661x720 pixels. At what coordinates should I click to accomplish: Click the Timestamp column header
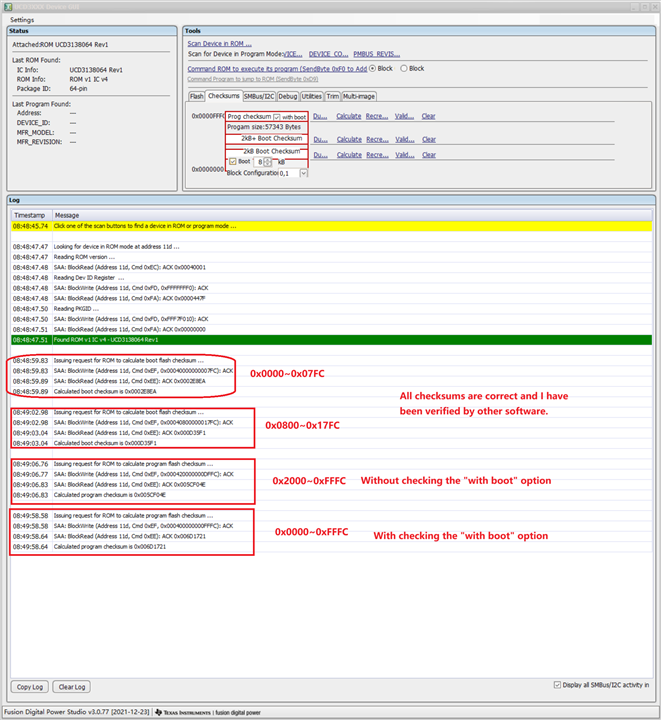32,215
